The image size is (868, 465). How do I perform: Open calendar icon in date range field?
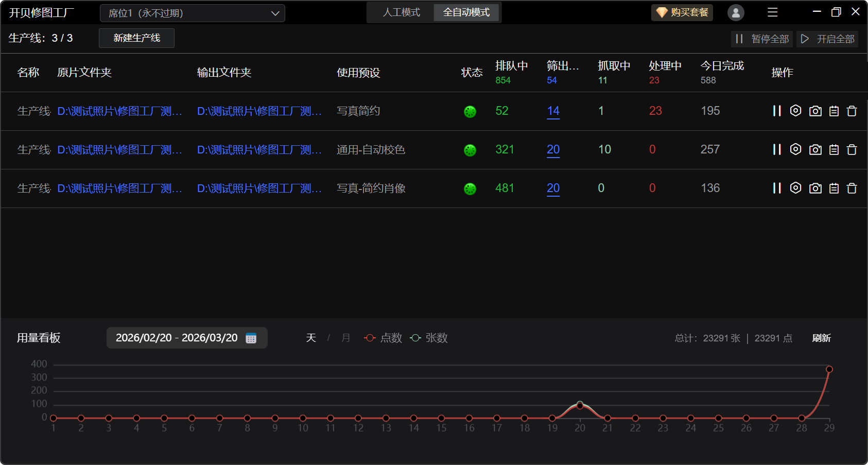pos(251,338)
